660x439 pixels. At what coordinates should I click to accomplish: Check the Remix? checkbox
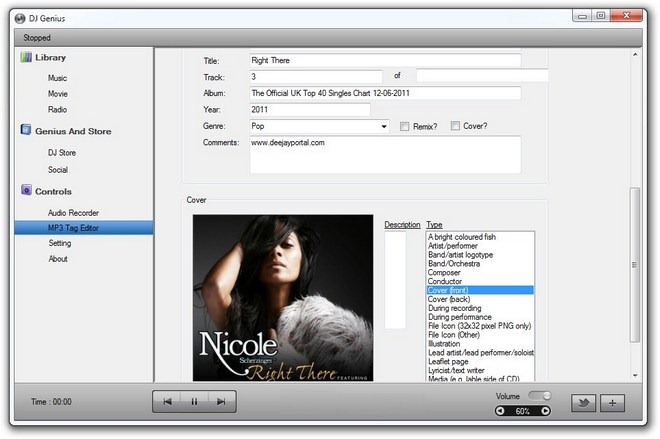coord(405,126)
